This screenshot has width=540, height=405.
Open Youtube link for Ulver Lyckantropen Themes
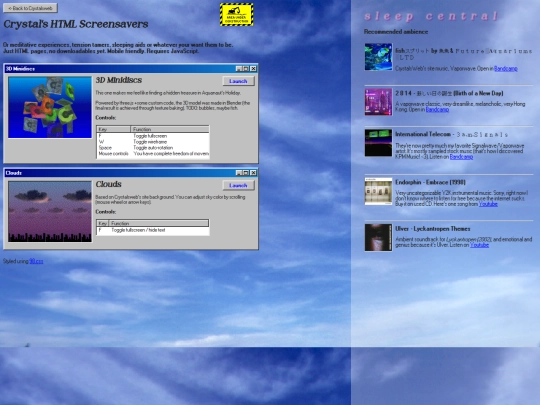(479, 245)
